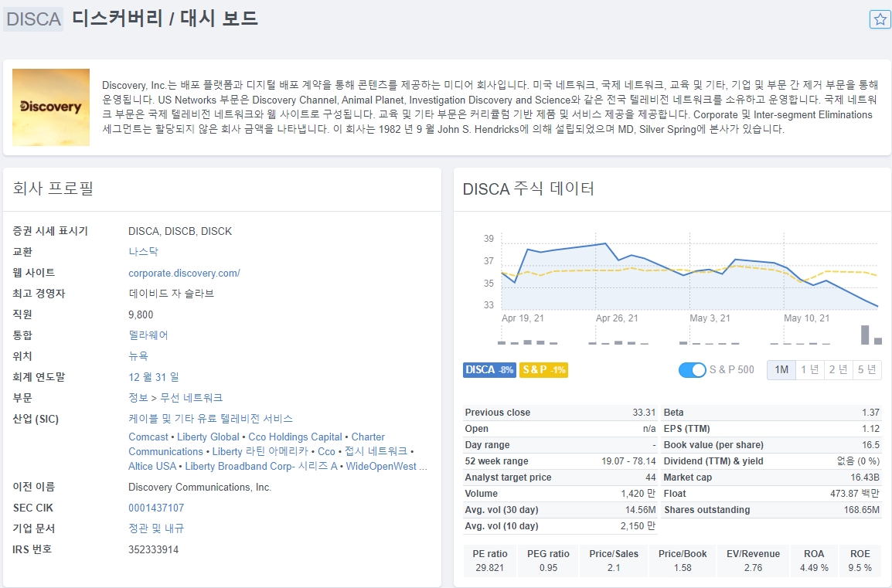Open the 정보 sector link
Viewport: 892px width, 588px height.
pos(138,397)
